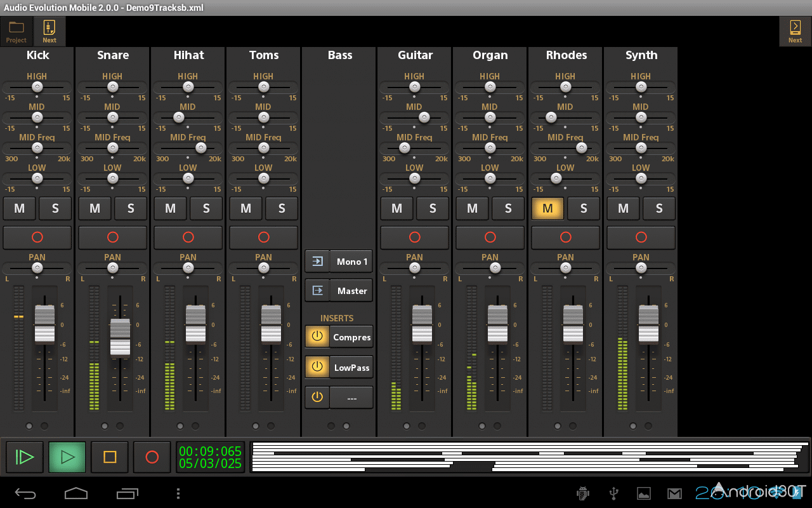
Task: Click the Hihat MID Freq knob
Action: pos(201,148)
